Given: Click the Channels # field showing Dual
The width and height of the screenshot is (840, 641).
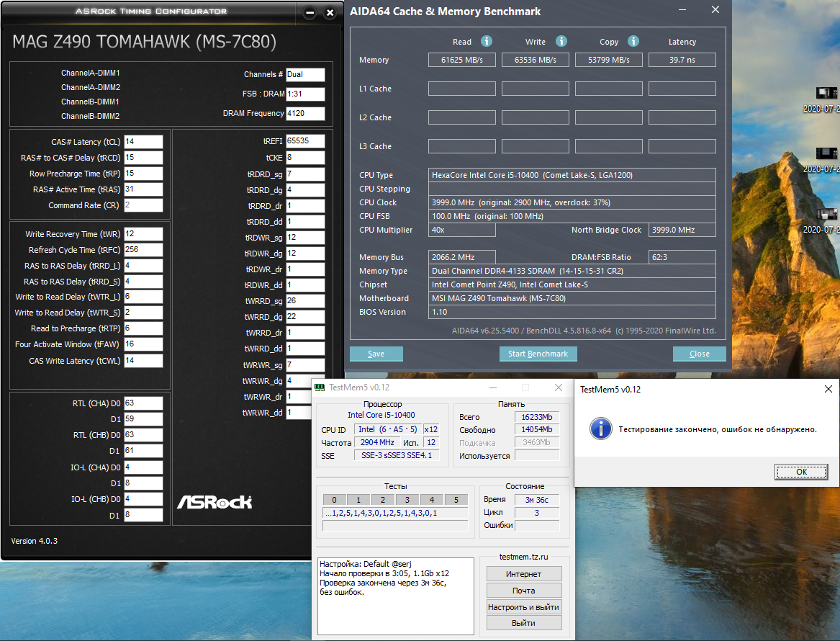Looking at the screenshot, I should pyautogui.click(x=304, y=74).
